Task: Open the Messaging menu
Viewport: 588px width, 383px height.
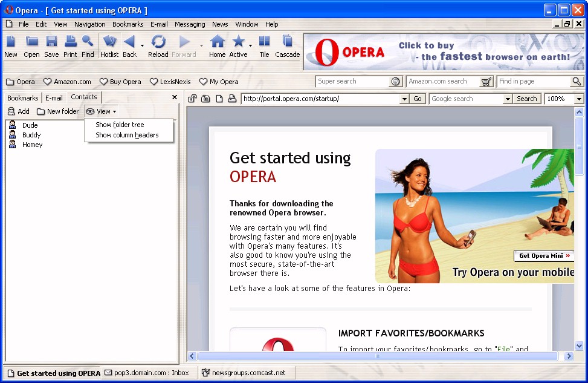Action: pyautogui.click(x=190, y=24)
